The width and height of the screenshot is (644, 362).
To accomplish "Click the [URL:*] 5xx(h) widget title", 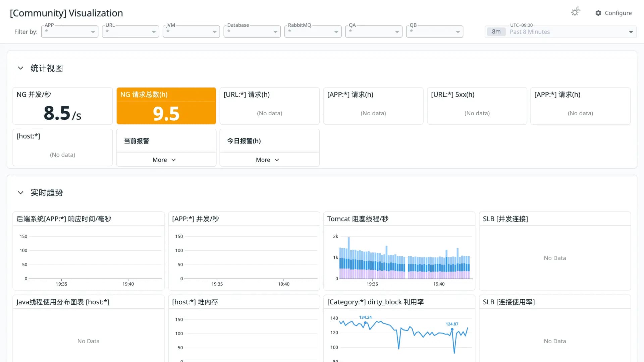I will point(452,95).
